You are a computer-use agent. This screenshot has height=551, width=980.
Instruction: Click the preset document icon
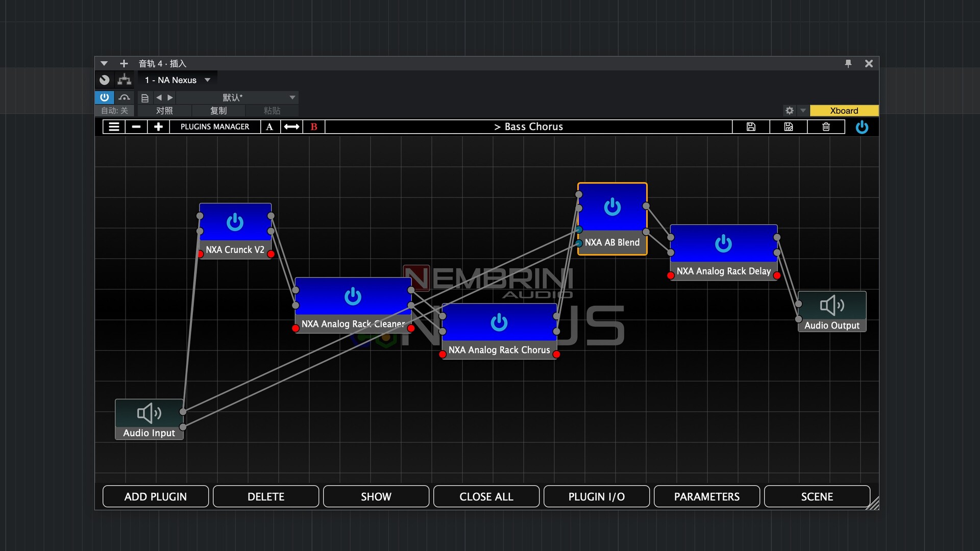pyautogui.click(x=145, y=98)
